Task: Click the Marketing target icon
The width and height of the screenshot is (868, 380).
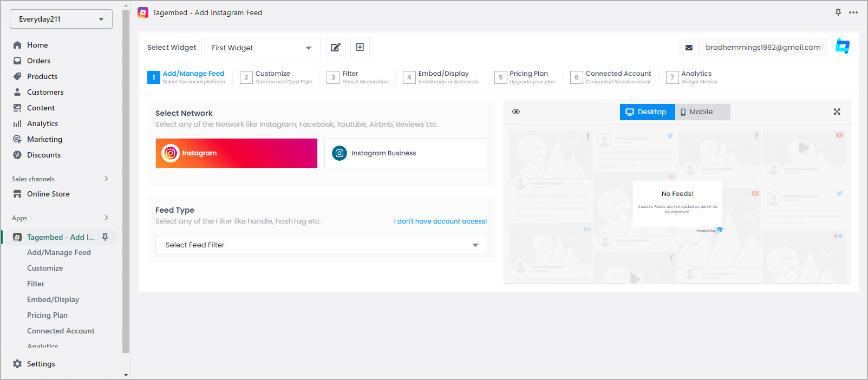Action: click(17, 139)
